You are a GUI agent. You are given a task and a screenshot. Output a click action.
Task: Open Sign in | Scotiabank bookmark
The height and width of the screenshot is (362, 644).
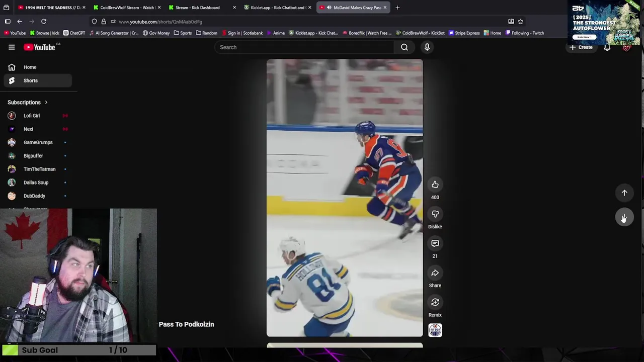pos(242,33)
